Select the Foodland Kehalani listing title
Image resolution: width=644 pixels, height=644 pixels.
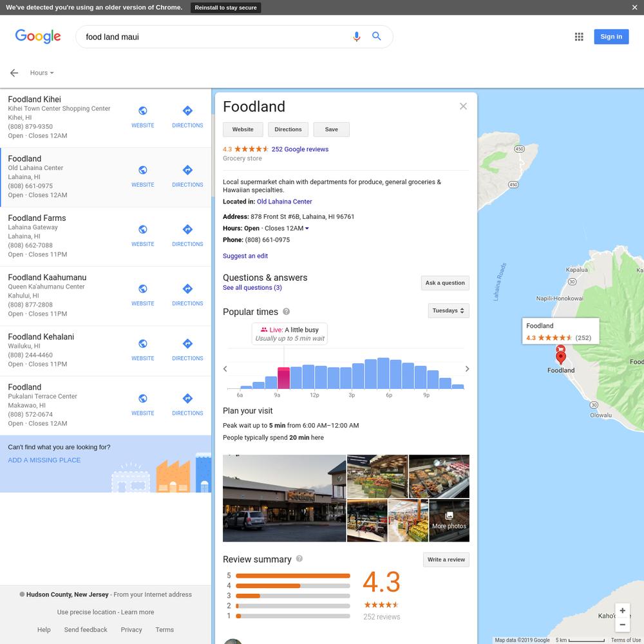click(x=41, y=337)
